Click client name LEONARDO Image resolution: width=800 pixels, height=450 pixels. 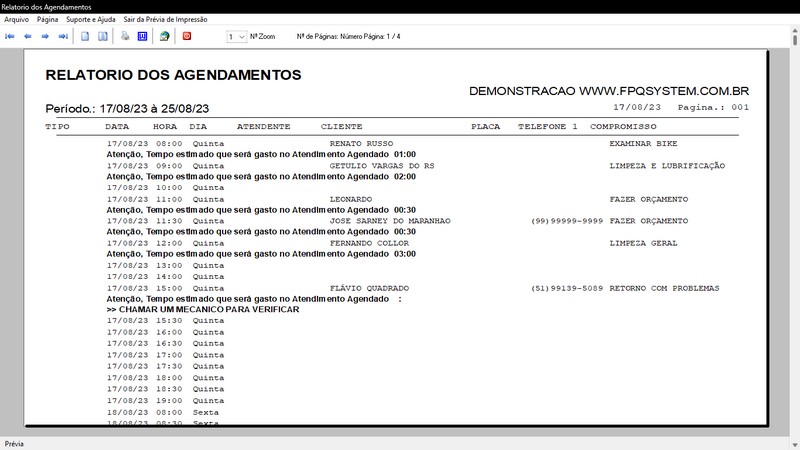pyautogui.click(x=351, y=199)
